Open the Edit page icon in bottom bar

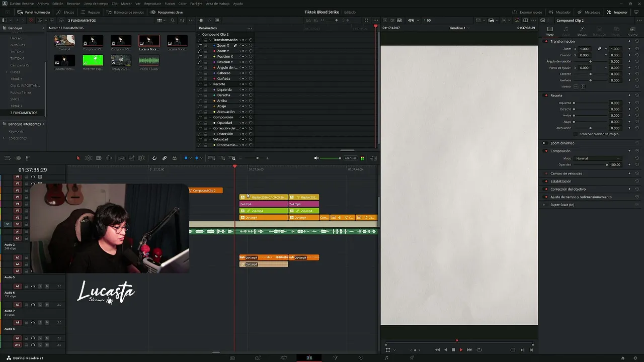point(309,358)
